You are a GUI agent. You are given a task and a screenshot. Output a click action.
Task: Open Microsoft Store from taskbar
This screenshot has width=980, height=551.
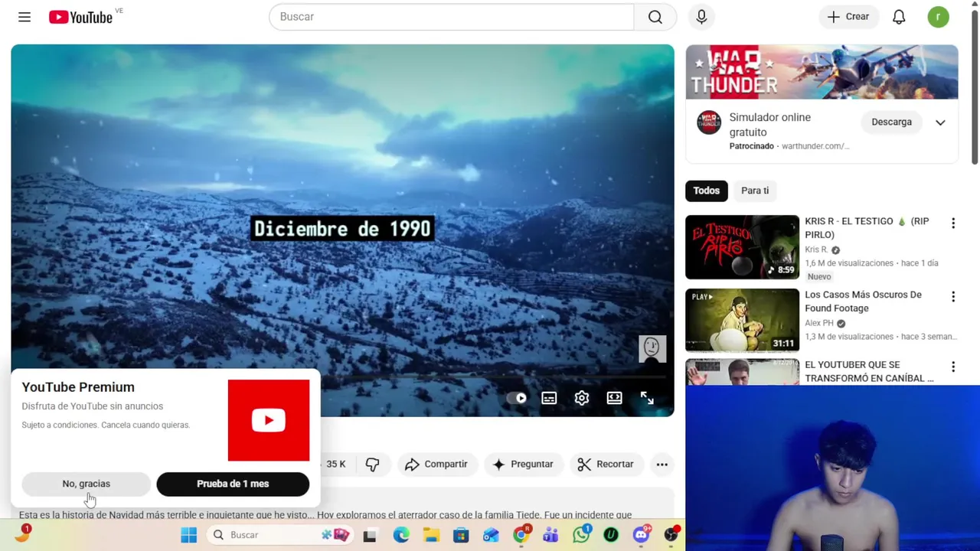click(x=461, y=535)
